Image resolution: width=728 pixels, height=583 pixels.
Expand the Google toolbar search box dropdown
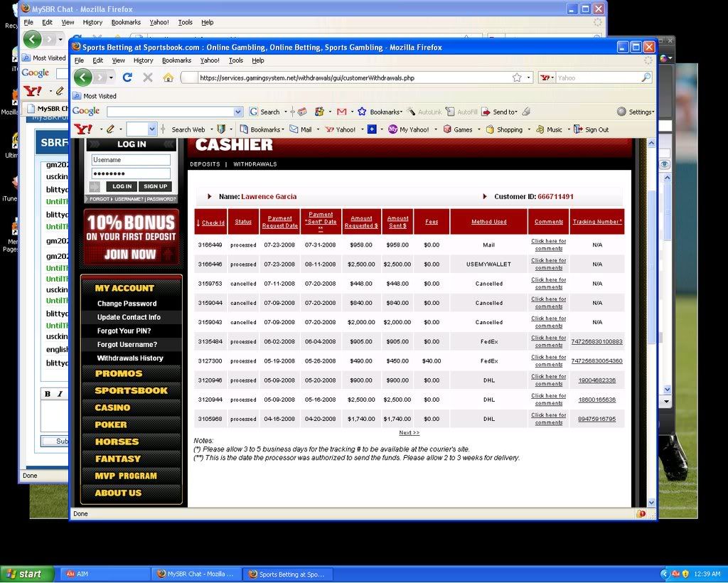[238, 112]
